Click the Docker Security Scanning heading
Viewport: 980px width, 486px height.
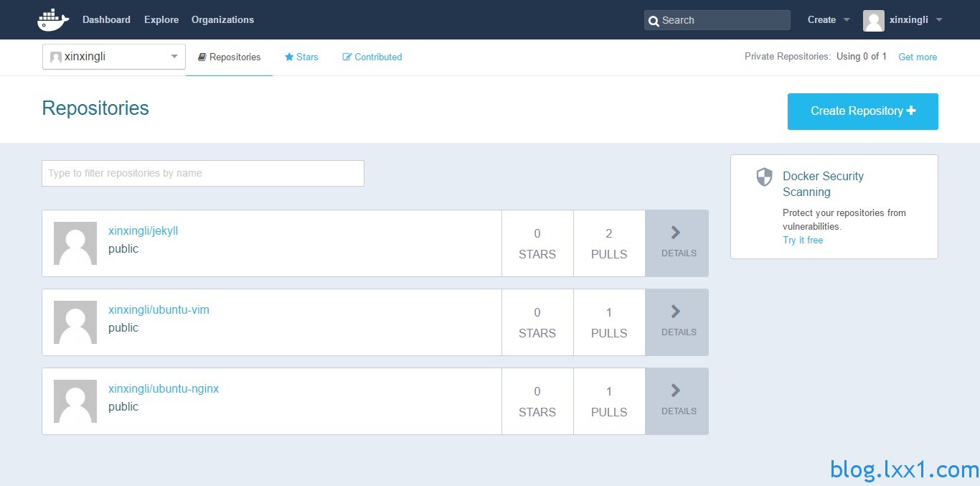coord(823,184)
